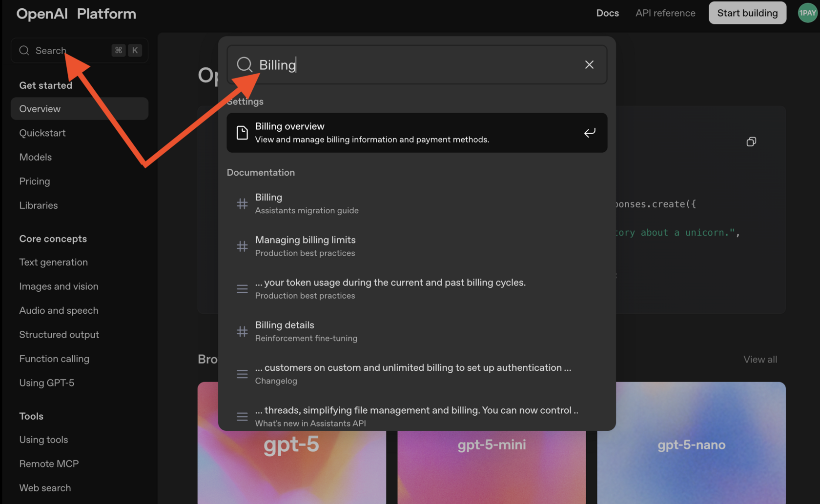The image size is (820, 504).
Task: Select Overview in the sidebar
Action: (80, 109)
